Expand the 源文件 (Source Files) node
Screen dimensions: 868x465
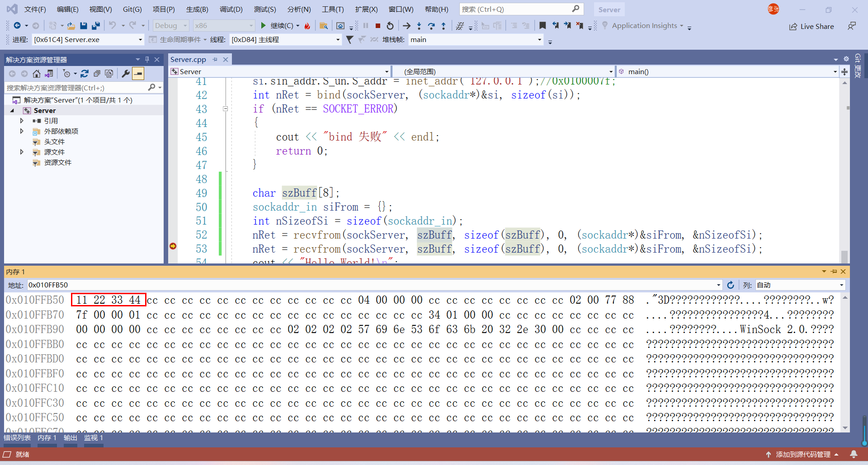tap(21, 152)
